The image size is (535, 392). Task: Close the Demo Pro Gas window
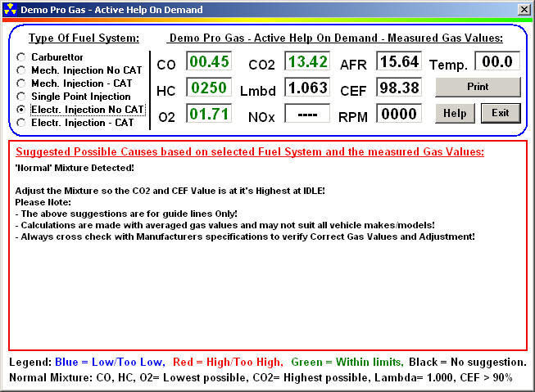524,8
